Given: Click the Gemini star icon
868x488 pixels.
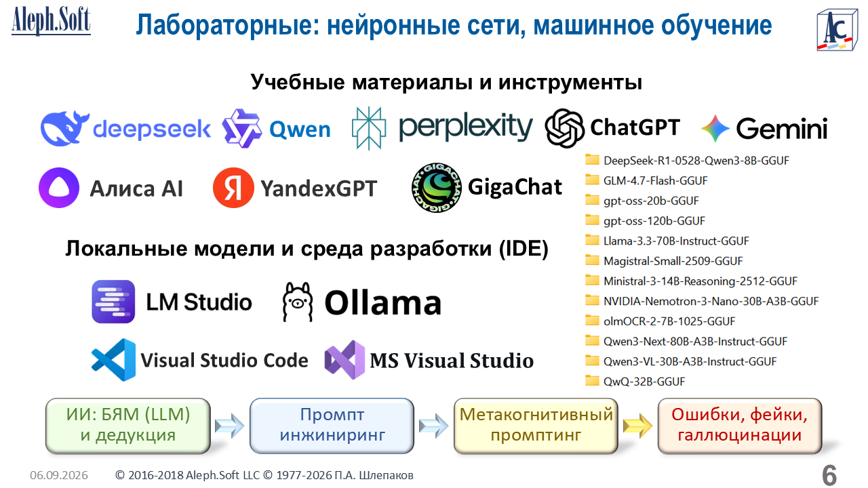Looking at the screenshot, I should [x=715, y=128].
